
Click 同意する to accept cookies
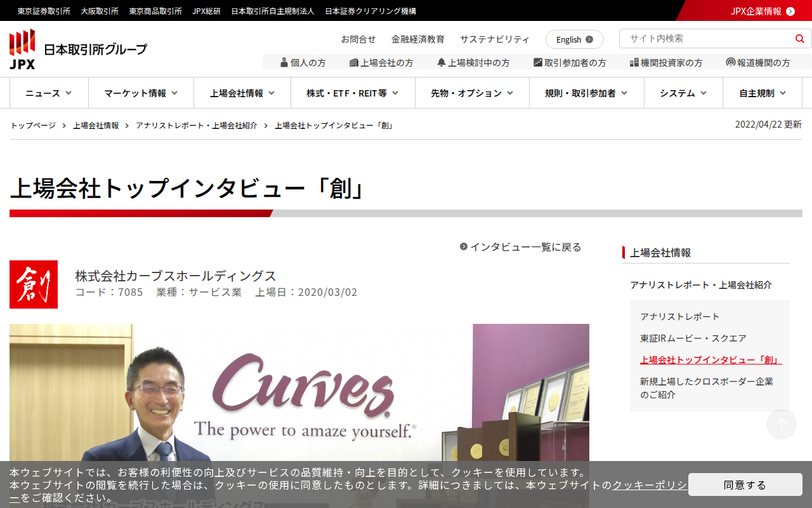tap(745, 485)
